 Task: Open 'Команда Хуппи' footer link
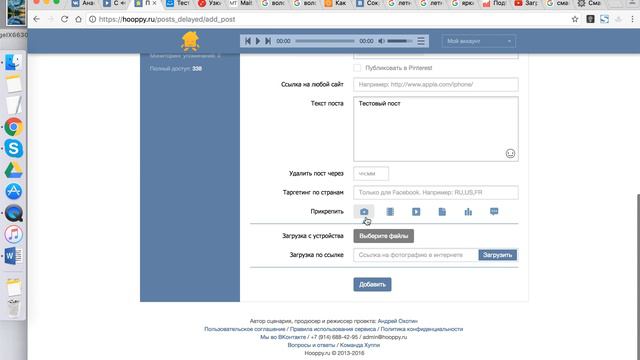[360, 345]
